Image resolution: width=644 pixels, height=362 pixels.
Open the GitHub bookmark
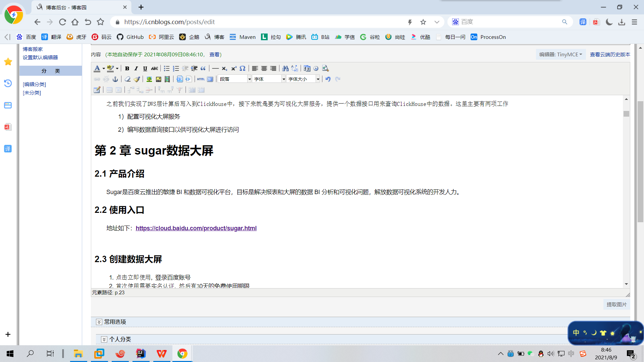130,37
